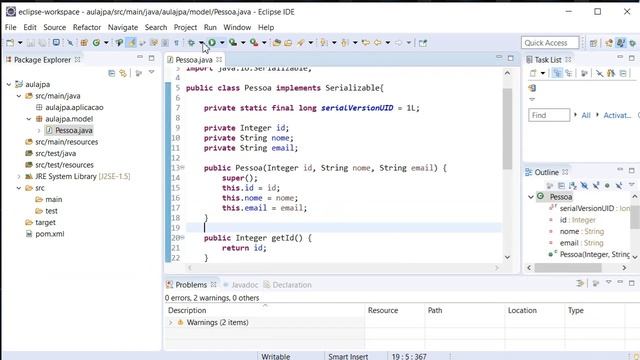Click the Open Perspective icon
Screen dimensions: 640x360
593,43
